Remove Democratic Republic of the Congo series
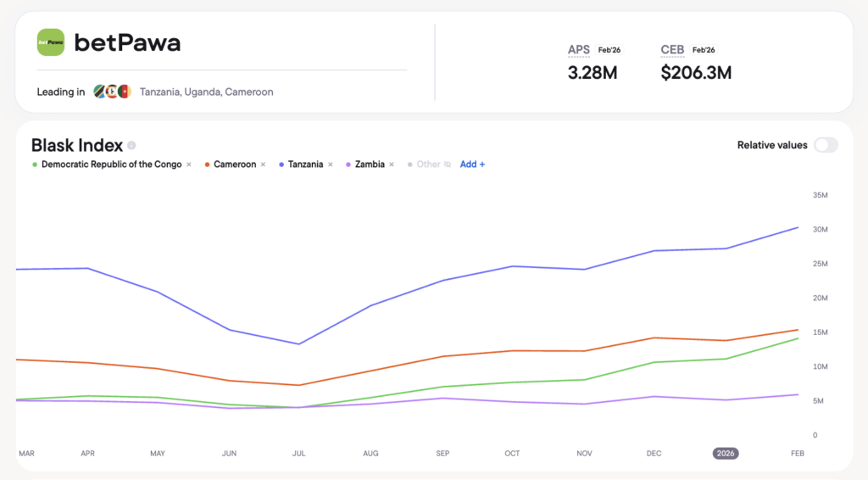The width and height of the screenshot is (868, 480). [x=189, y=165]
